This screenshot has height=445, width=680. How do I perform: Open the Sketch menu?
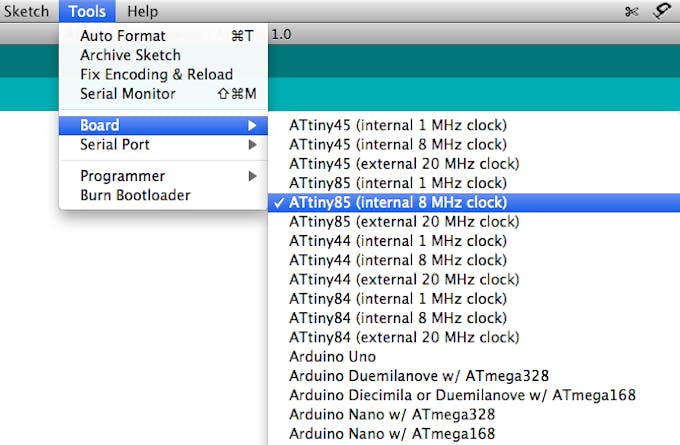[x=26, y=11]
